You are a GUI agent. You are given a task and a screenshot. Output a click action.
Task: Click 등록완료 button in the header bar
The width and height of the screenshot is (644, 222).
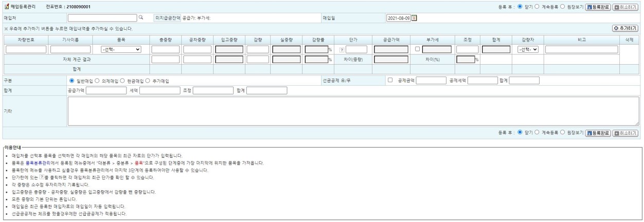tap(598, 7)
